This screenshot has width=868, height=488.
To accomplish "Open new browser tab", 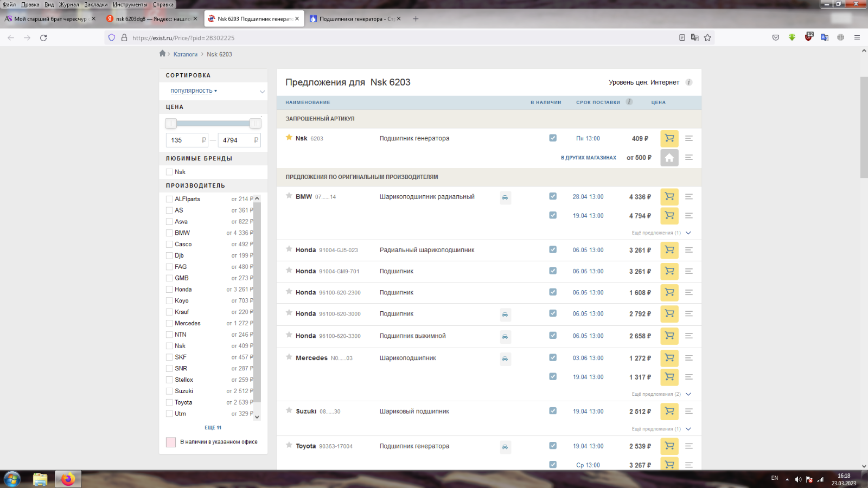I will 416,18.
